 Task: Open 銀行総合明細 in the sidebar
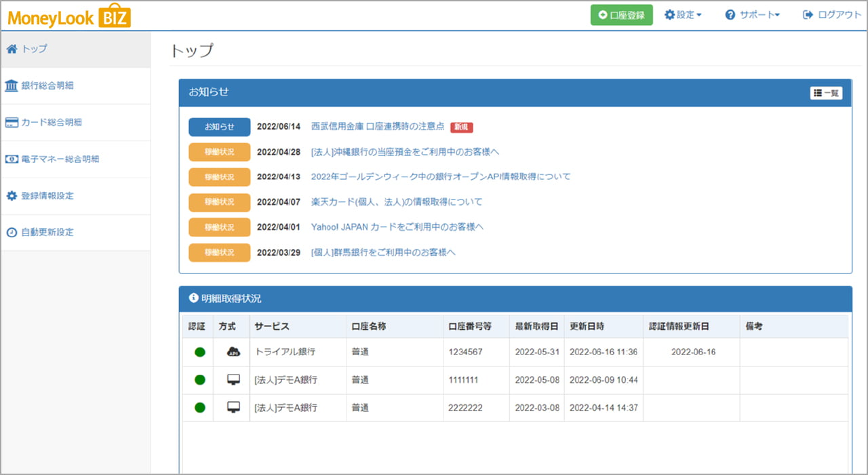[75, 85]
